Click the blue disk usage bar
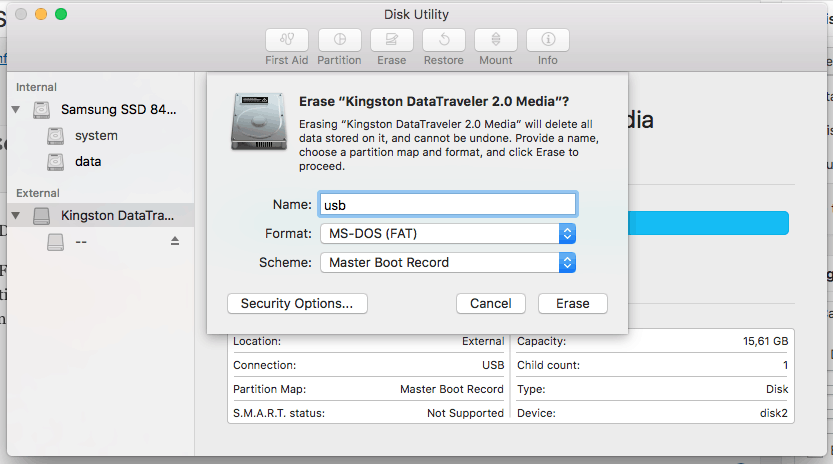Image resolution: width=833 pixels, height=464 pixels. tap(708, 223)
